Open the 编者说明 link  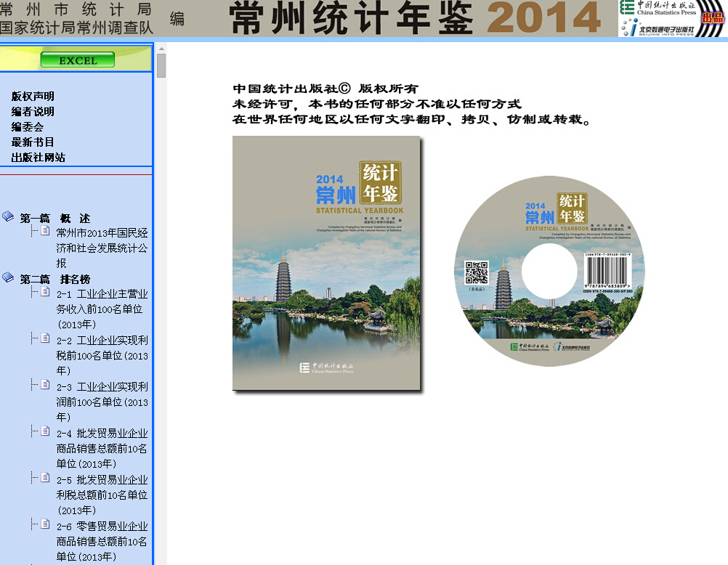coord(33,111)
